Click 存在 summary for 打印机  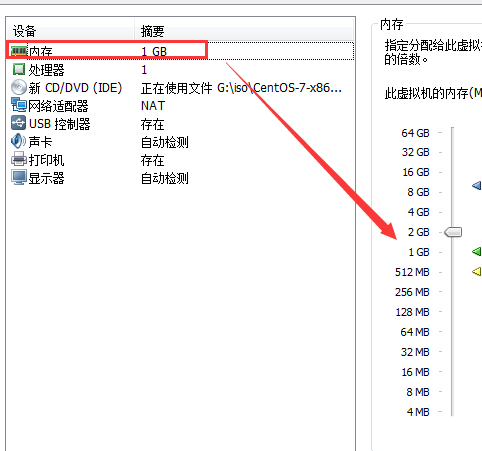click(x=152, y=160)
